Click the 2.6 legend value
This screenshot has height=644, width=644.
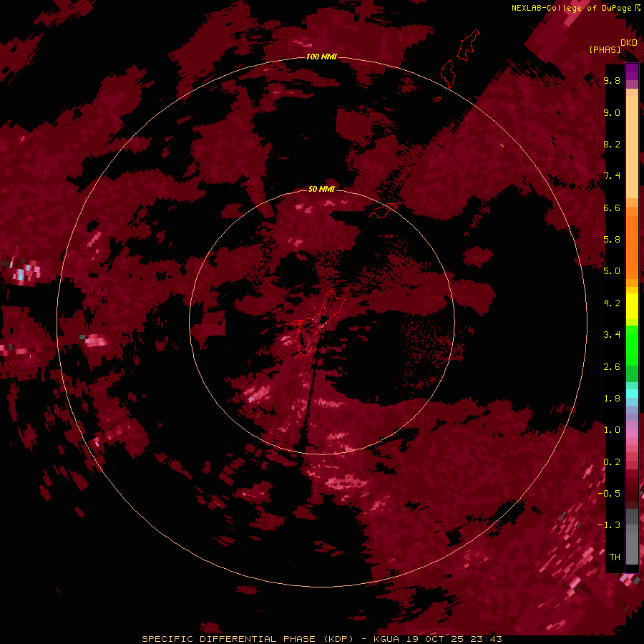(612, 367)
